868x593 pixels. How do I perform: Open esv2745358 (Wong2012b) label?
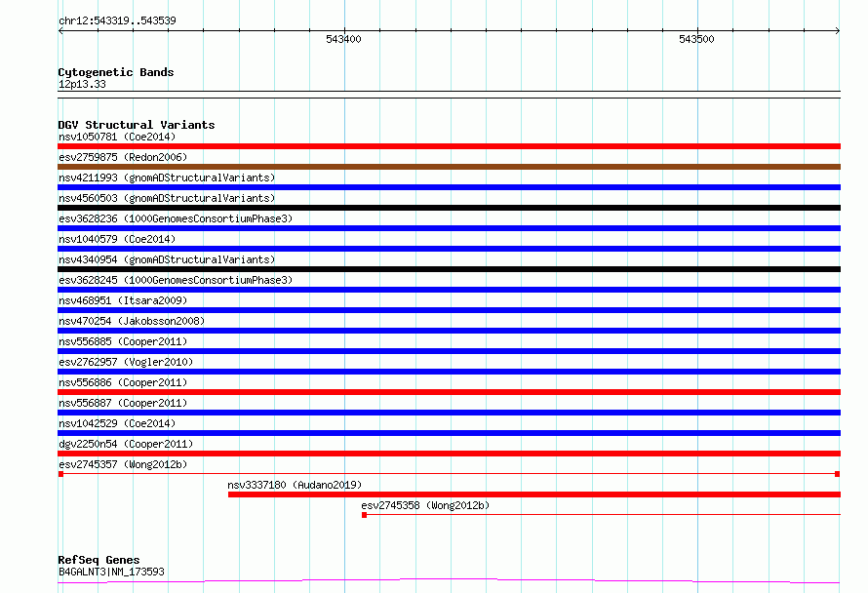425,505
